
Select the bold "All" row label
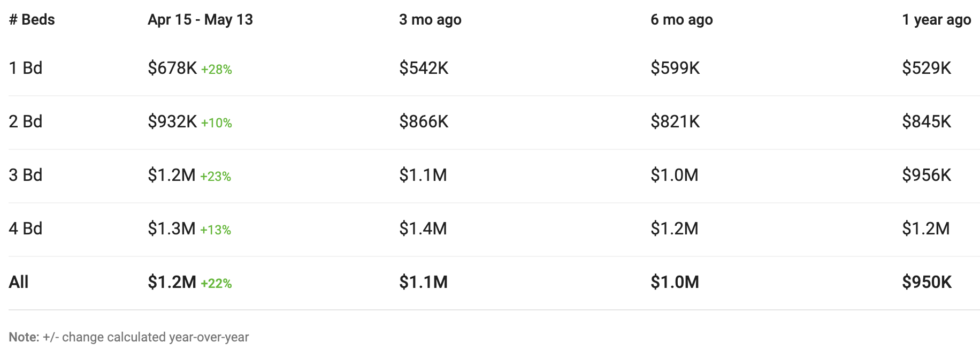click(x=19, y=282)
